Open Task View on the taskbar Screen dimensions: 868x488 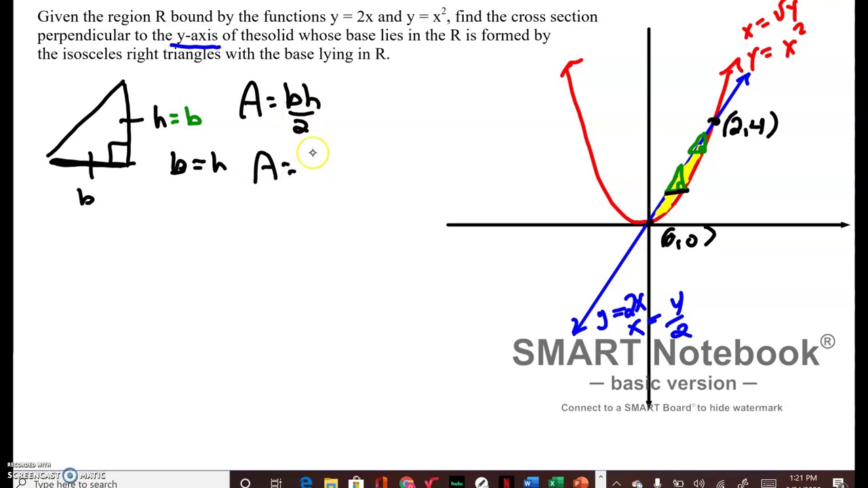point(276,483)
